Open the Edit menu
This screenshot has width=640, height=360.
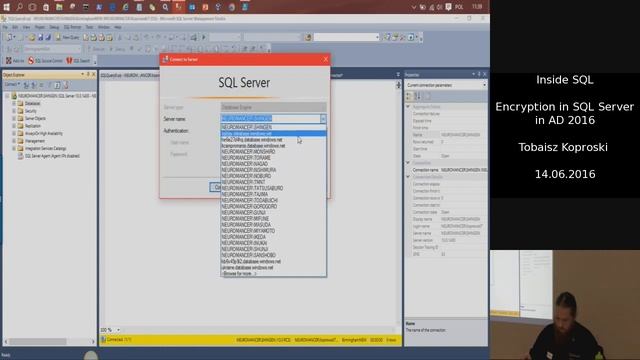15,27
